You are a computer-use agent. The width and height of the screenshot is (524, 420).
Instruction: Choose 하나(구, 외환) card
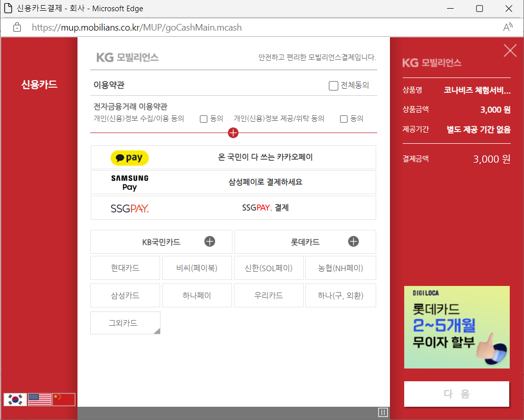pyautogui.click(x=340, y=295)
